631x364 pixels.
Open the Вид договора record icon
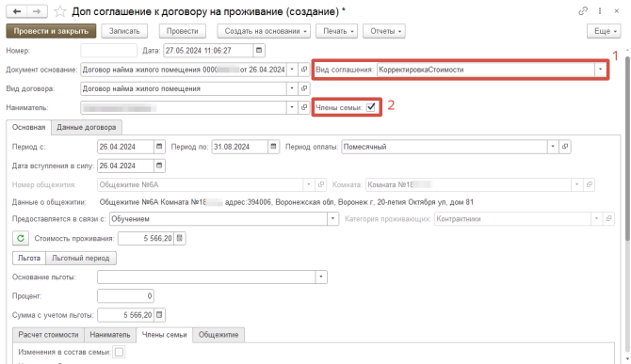point(304,88)
